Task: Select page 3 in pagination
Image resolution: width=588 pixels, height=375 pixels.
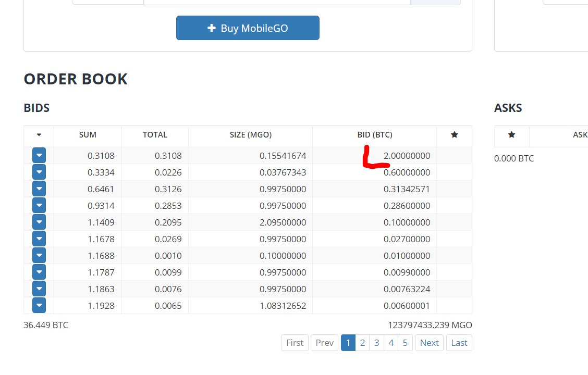Action: tap(376, 343)
